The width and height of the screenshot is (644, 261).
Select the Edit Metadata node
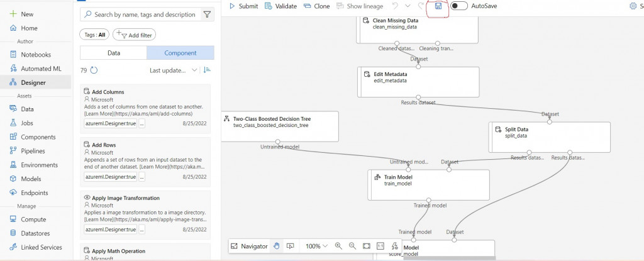(418, 82)
